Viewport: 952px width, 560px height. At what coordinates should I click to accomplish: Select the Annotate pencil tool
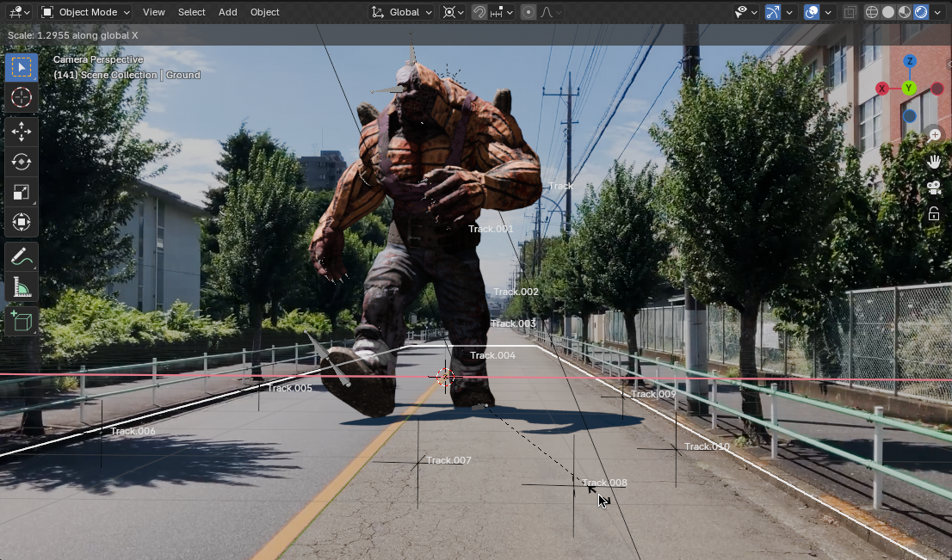(x=22, y=256)
